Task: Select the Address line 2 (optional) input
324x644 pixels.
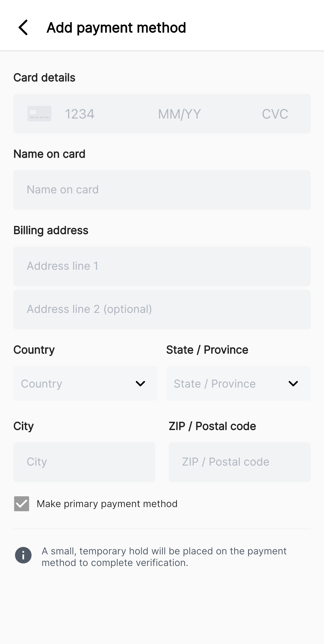Action: coord(162,309)
